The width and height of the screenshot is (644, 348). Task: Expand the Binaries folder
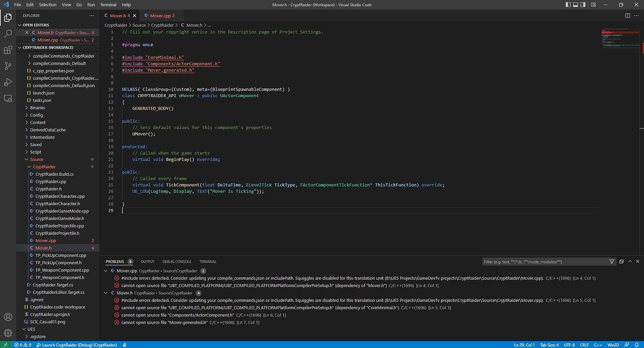point(37,108)
